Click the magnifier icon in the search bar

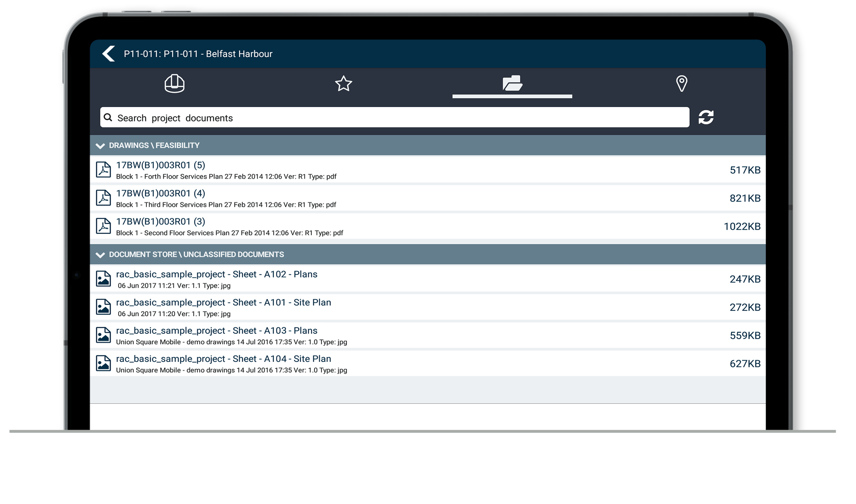(x=108, y=118)
